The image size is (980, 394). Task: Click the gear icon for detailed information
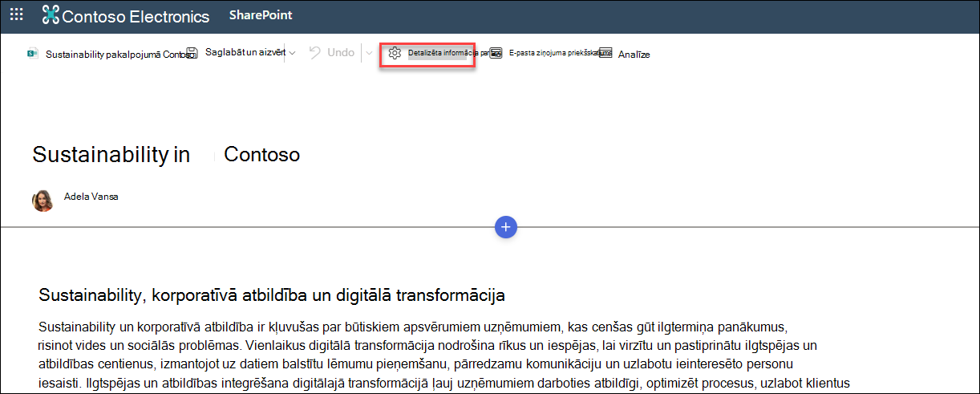coord(394,53)
